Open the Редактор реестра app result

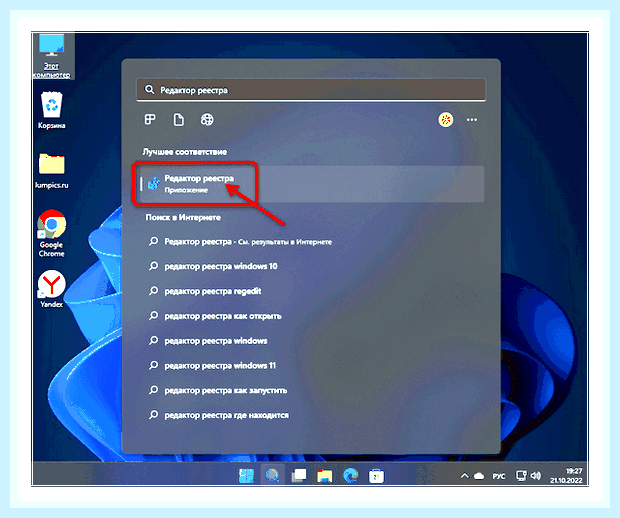tap(312, 184)
